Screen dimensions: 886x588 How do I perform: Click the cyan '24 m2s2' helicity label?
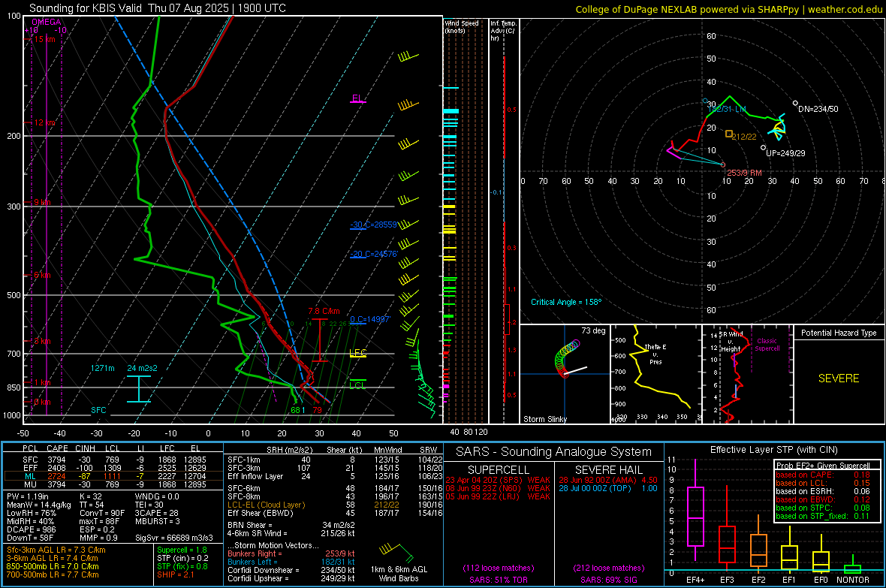coord(143,368)
